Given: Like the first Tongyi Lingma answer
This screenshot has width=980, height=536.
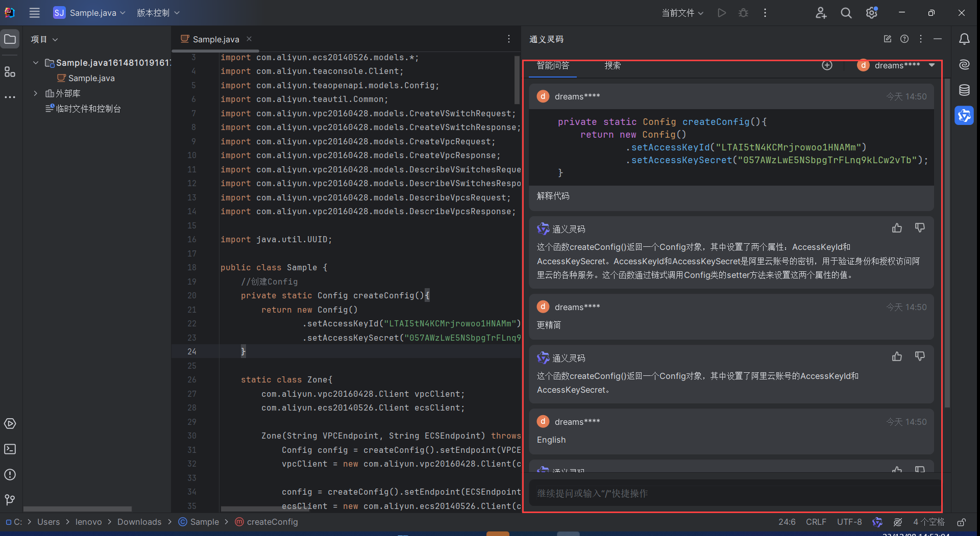Looking at the screenshot, I should 897,228.
